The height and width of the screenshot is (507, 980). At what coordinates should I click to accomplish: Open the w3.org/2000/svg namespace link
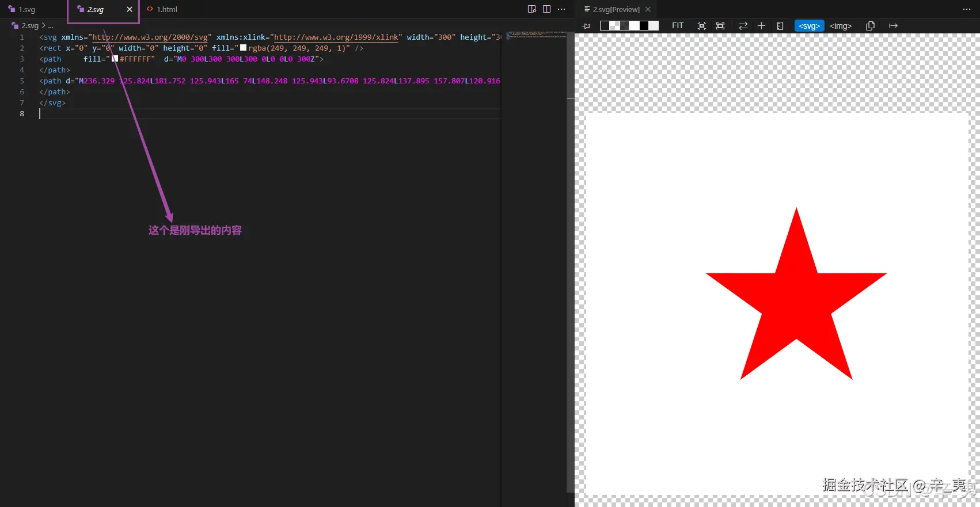tap(150, 37)
